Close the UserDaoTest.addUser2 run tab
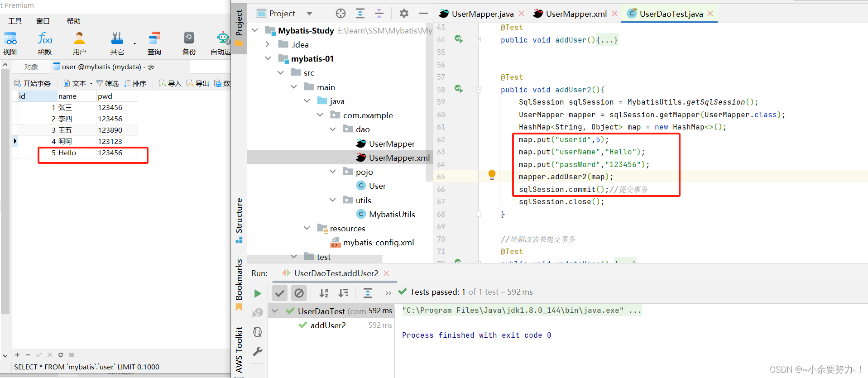Screen dimensions: 868x378 386,273
